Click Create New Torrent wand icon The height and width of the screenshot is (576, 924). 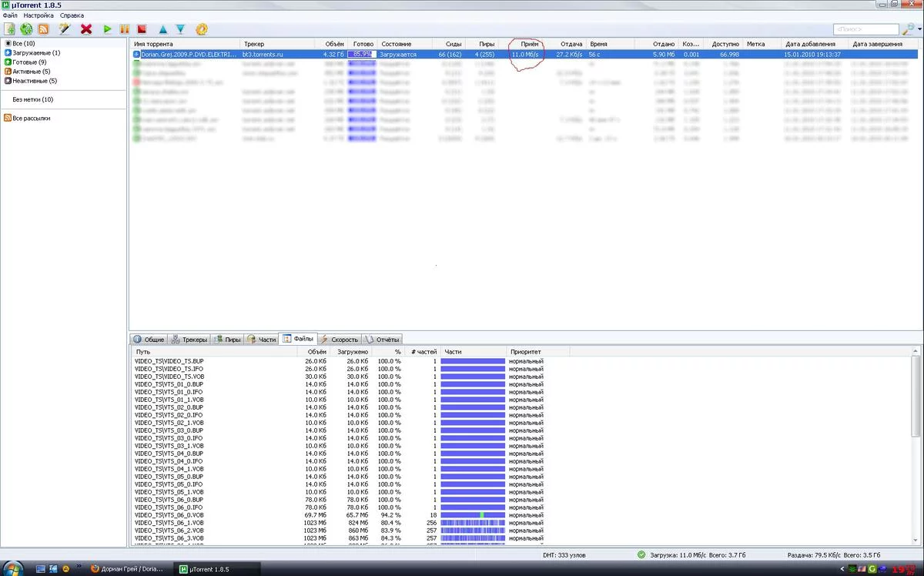coord(65,29)
